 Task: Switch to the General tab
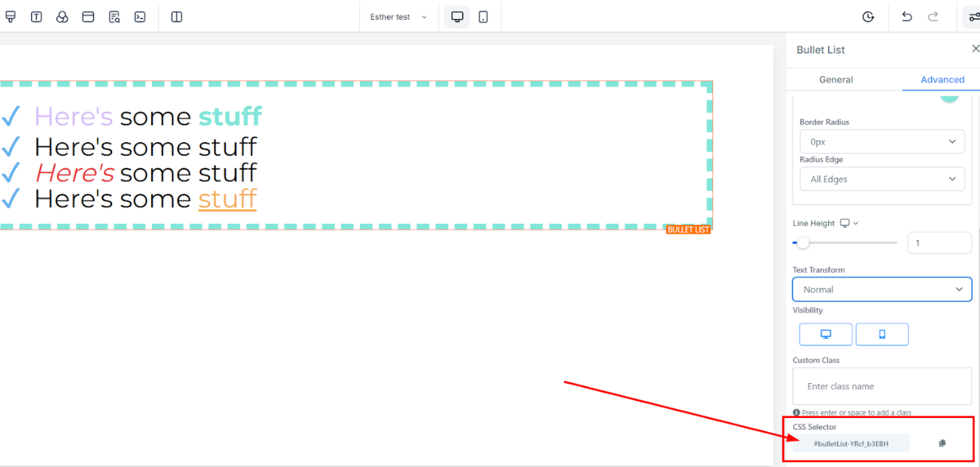(x=836, y=80)
